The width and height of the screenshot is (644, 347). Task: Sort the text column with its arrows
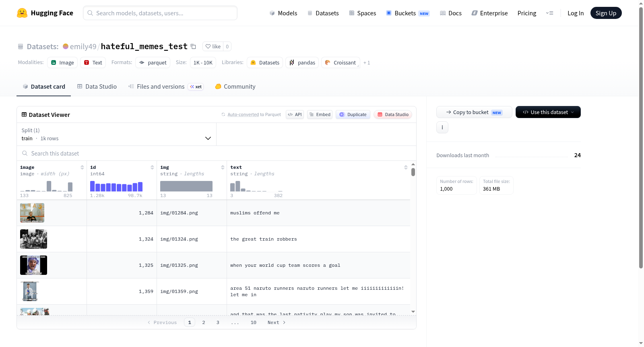(x=406, y=167)
